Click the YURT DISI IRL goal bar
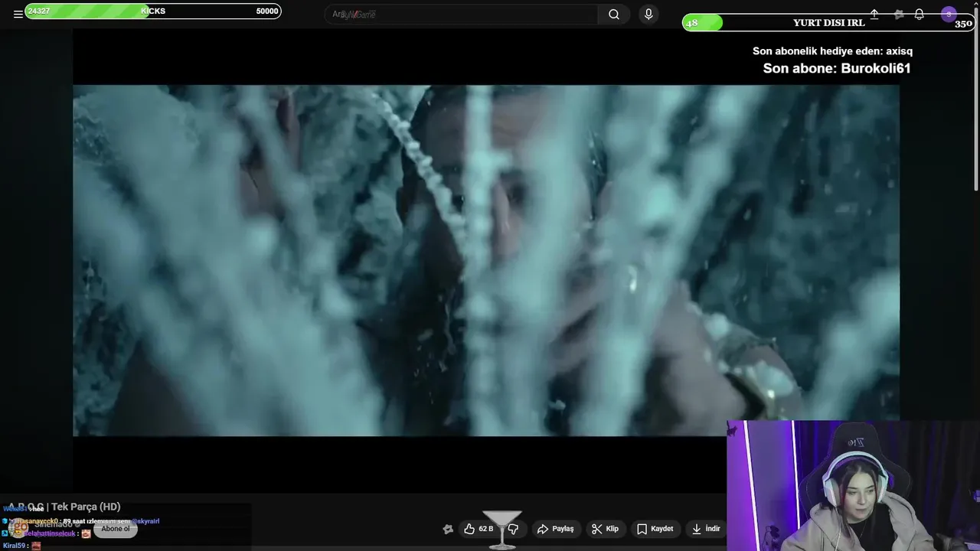This screenshot has height=551, width=980. pos(828,23)
